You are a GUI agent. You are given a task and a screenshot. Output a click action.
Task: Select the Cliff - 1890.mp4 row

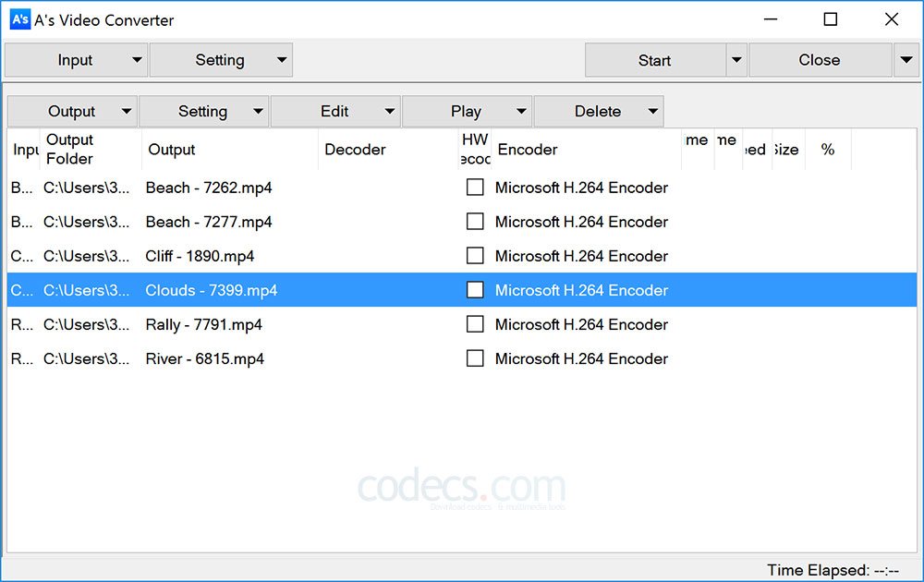click(x=462, y=256)
